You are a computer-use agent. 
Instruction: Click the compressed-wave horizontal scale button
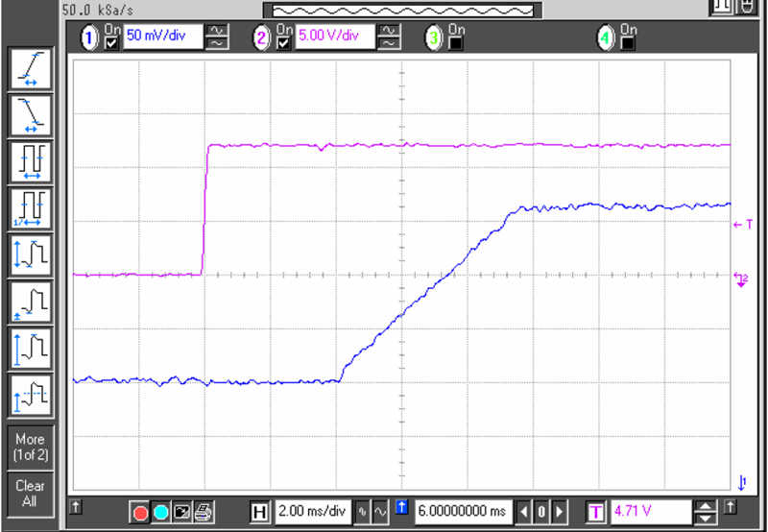[363, 512]
